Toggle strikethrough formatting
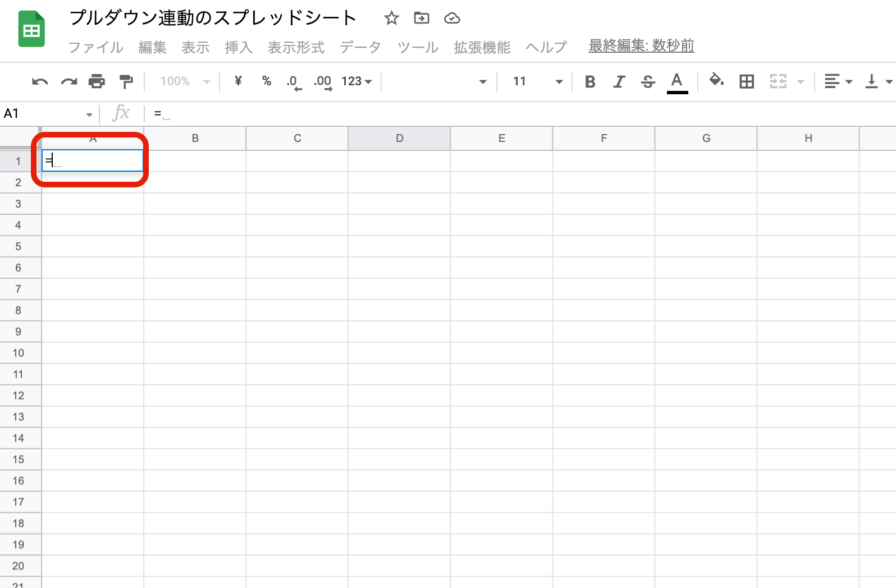896x588 pixels. click(648, 82)
